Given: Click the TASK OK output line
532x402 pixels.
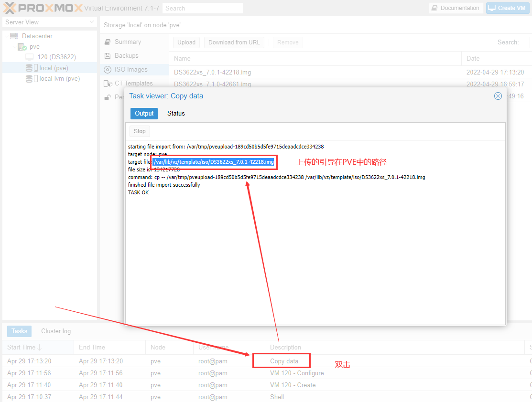Looking at the screenshot, I should pos(139,192).
